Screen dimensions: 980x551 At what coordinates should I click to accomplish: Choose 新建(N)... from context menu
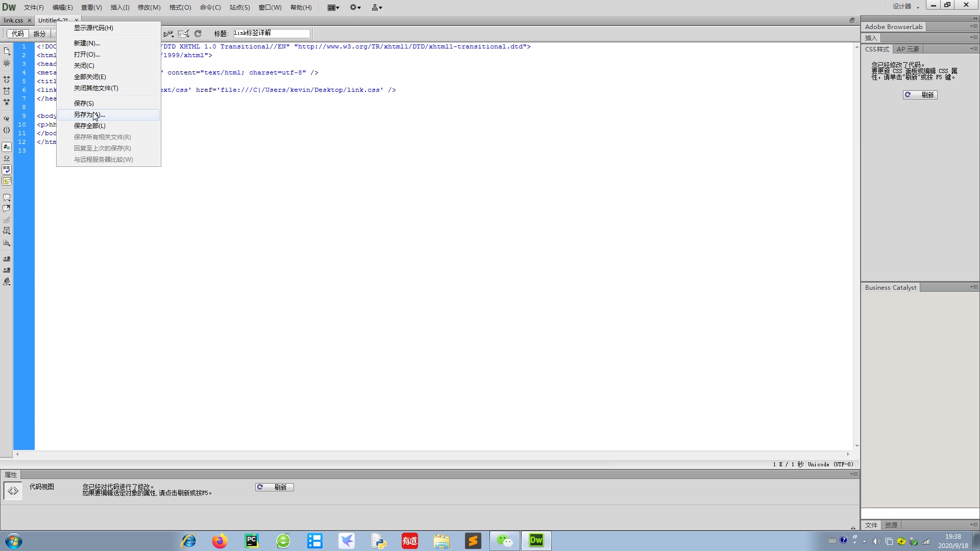(109, 43)
